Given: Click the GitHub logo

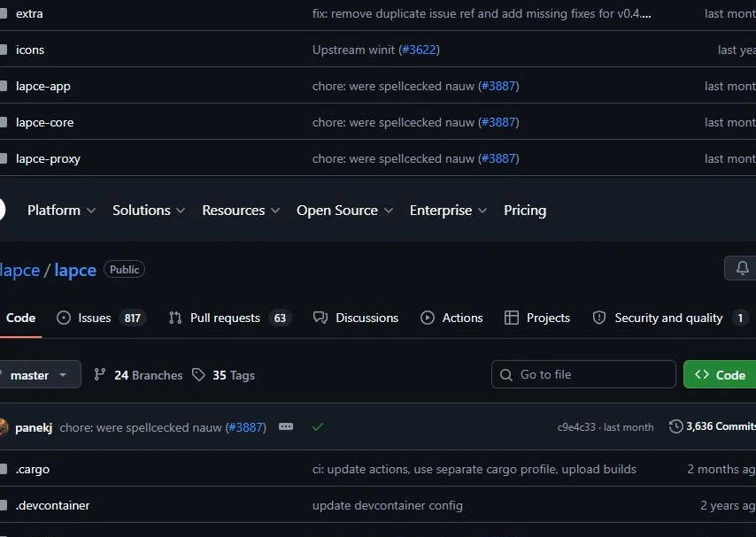Looking at the screenshot, I should [2, 211].
